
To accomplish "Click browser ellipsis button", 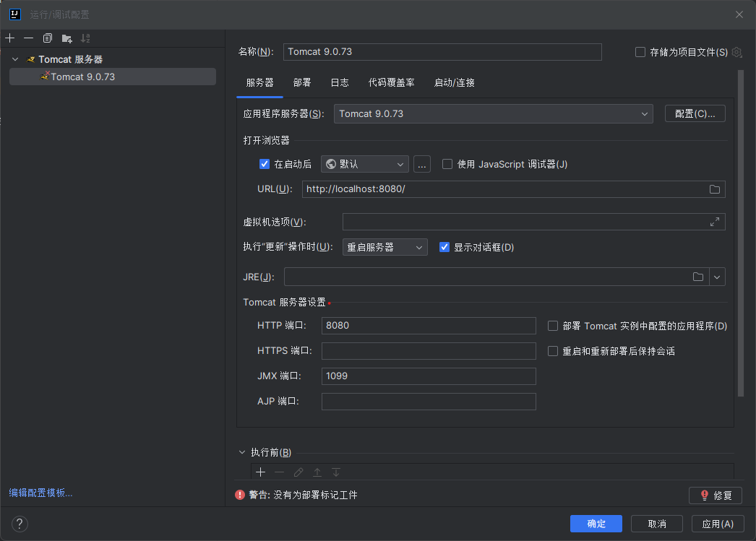I will point(422,164).
